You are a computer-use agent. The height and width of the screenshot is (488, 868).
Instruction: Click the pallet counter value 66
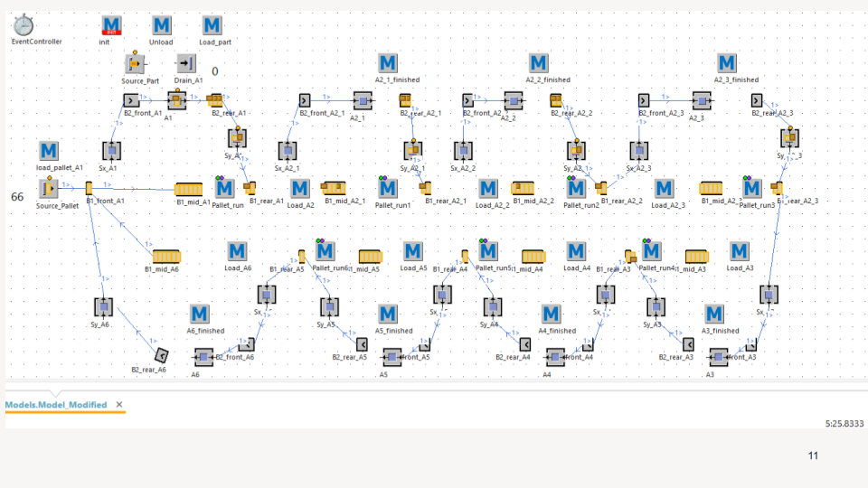pyautogui.click(x=17, y=197)
